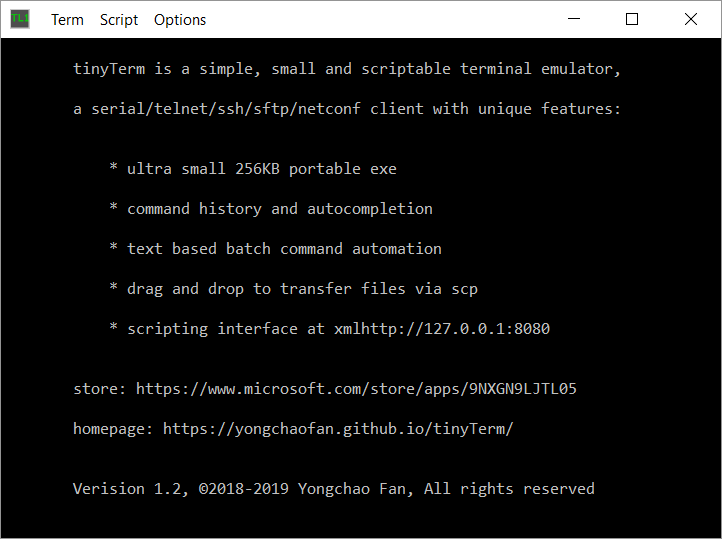Click the yongchaofan.github.io homepage URL
The height and width of the screenshot is (539, 722).
pos(338,429)
